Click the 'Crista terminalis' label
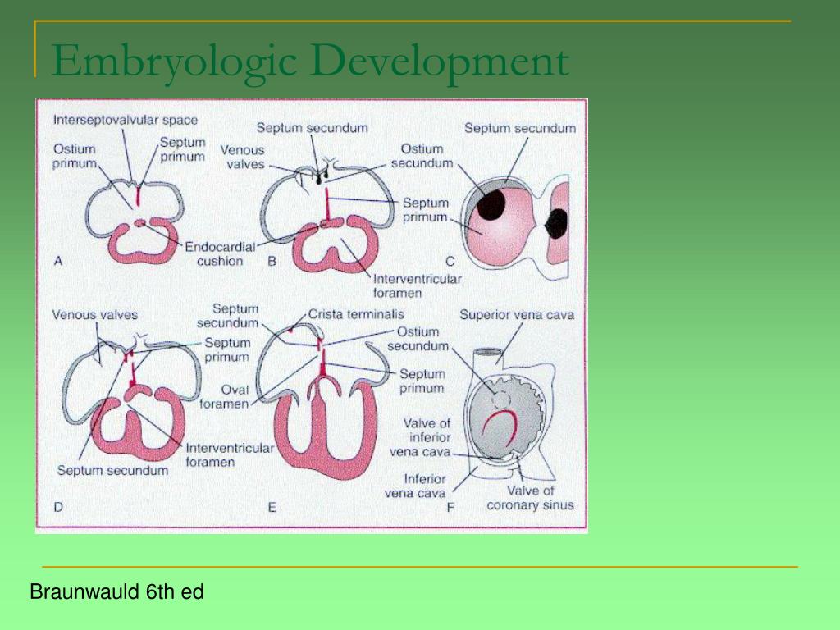 click(x=356, y=314)
